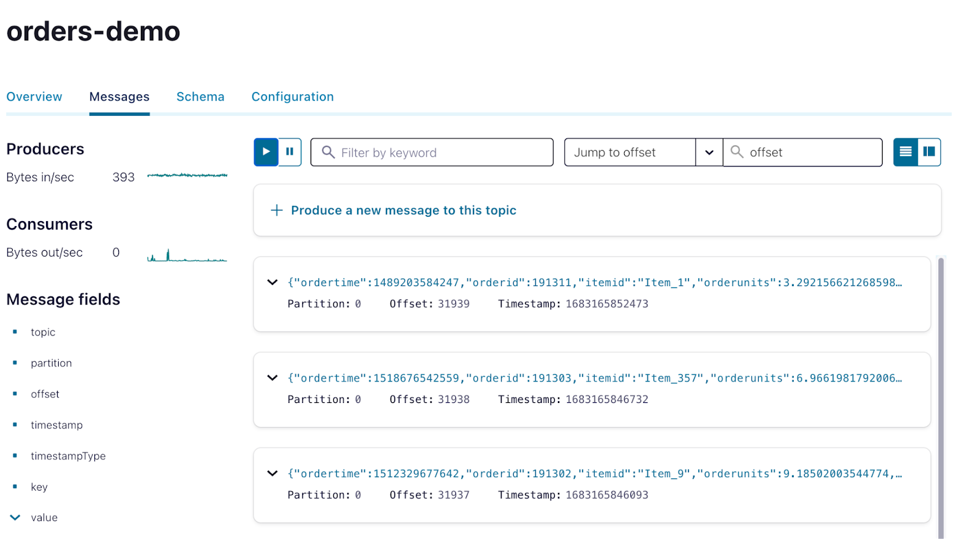The height and width of the screenshot is (539, 980).
Task: Switch to the column card view
Action: tap(929, 152)
